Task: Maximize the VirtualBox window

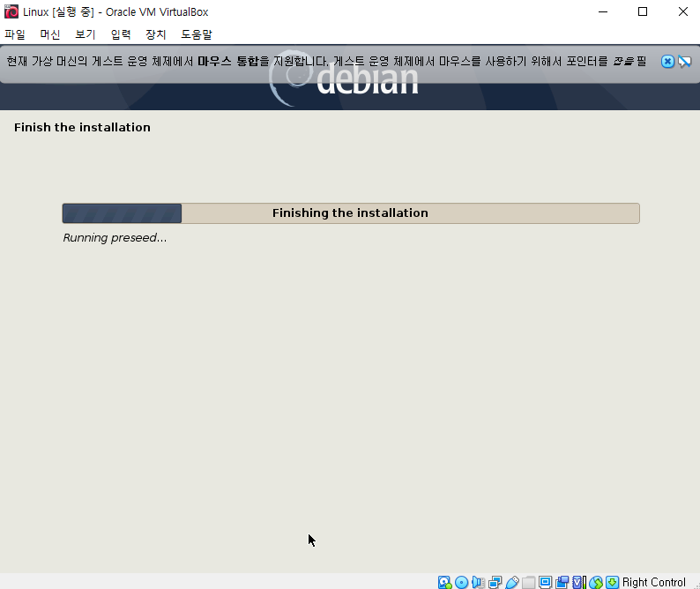Action: click(x=643, y=11)
